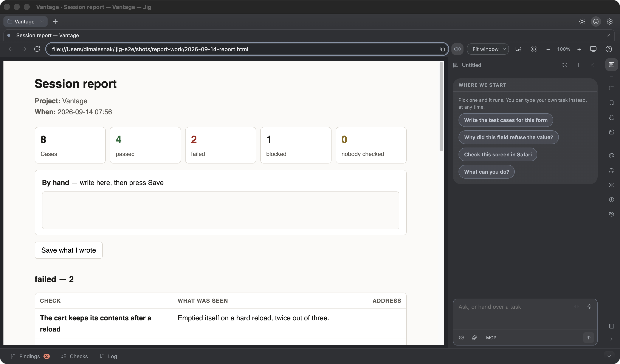Copy the page URL with copy icon
This screenshot has width=620, height=364.
point(442,49)
